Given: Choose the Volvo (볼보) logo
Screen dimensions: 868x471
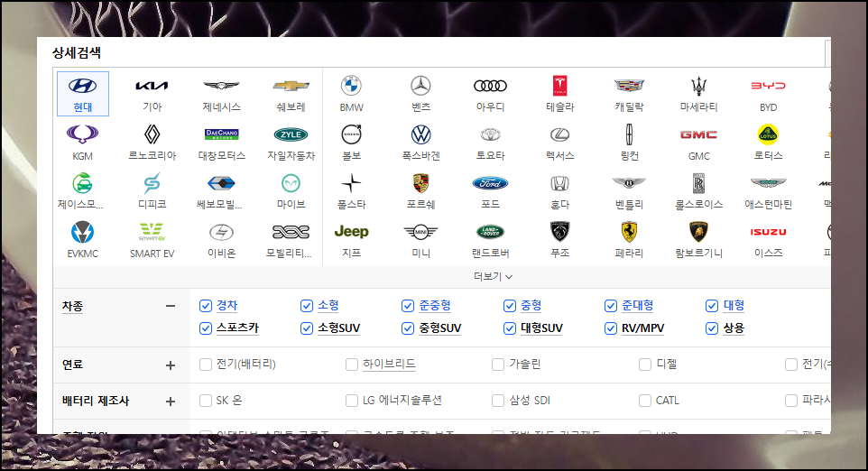Looking at the screenshot, I should [352, 134].
